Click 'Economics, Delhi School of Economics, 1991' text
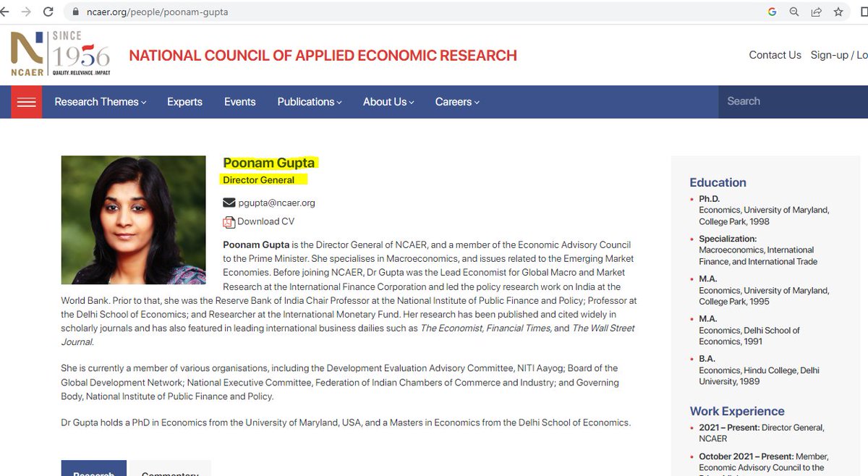Screen dimensions: 868x476 (749, 336)
